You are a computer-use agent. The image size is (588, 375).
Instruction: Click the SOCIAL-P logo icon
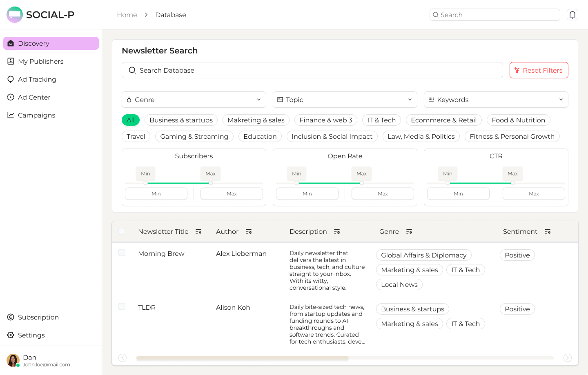pyautogui.click(x=15, y=15)
